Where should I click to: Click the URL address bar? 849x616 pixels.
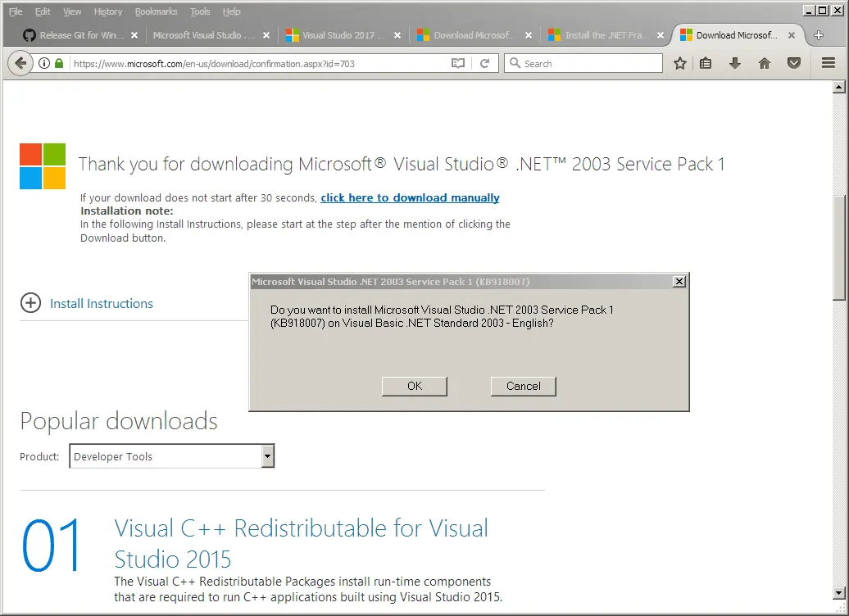(260, 63)
